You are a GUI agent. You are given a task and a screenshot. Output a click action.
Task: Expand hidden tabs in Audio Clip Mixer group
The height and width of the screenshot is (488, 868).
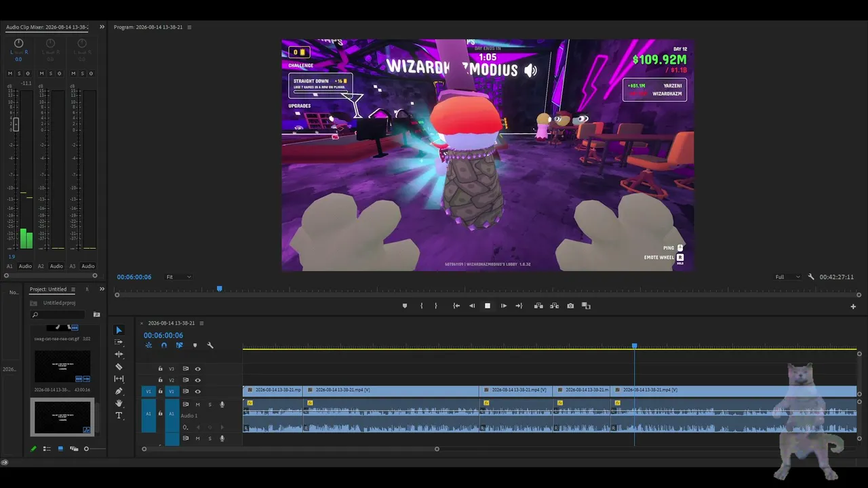[102, 27]
